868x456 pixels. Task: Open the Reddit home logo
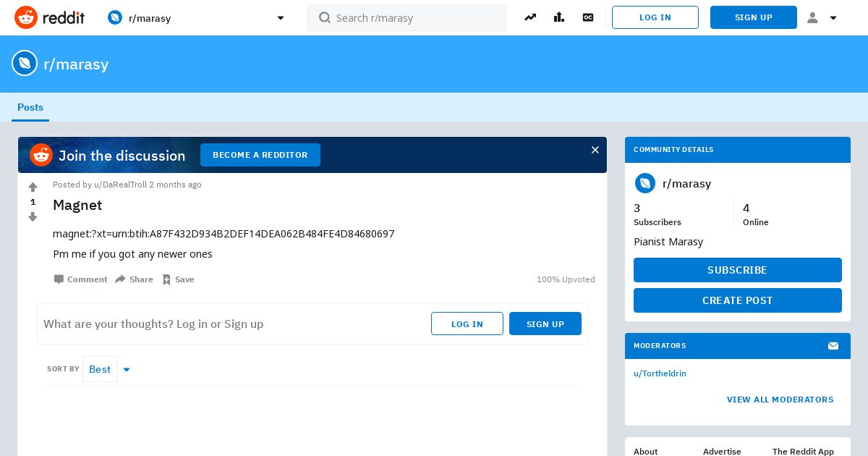coord(49,17)
